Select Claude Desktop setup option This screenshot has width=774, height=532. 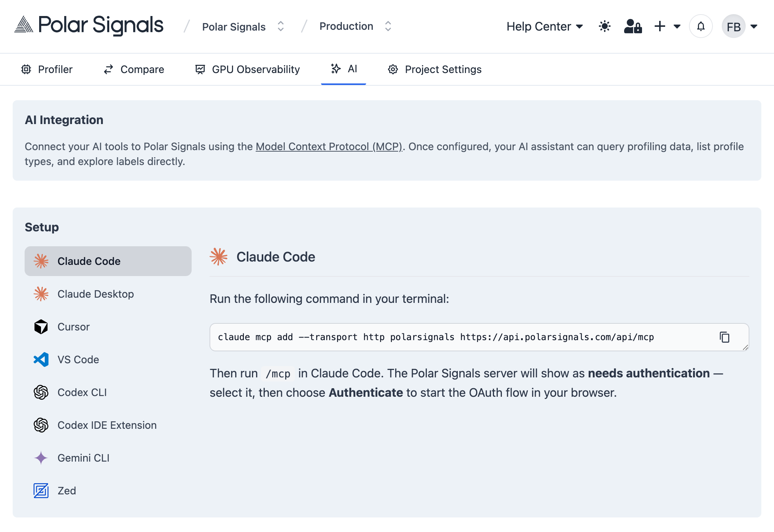tap(95, 294)
